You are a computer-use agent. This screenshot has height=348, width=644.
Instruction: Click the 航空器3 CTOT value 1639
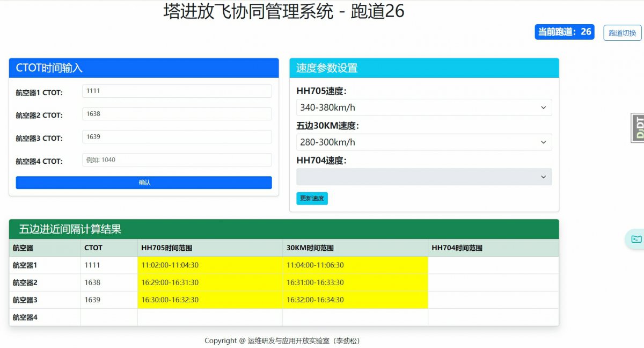(x=177, y=136)
